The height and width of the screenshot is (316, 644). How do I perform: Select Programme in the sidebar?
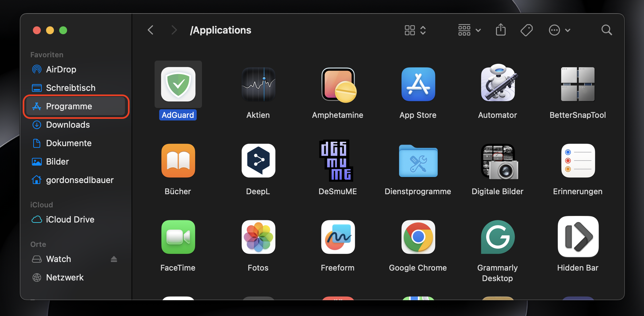pos(76,106)
